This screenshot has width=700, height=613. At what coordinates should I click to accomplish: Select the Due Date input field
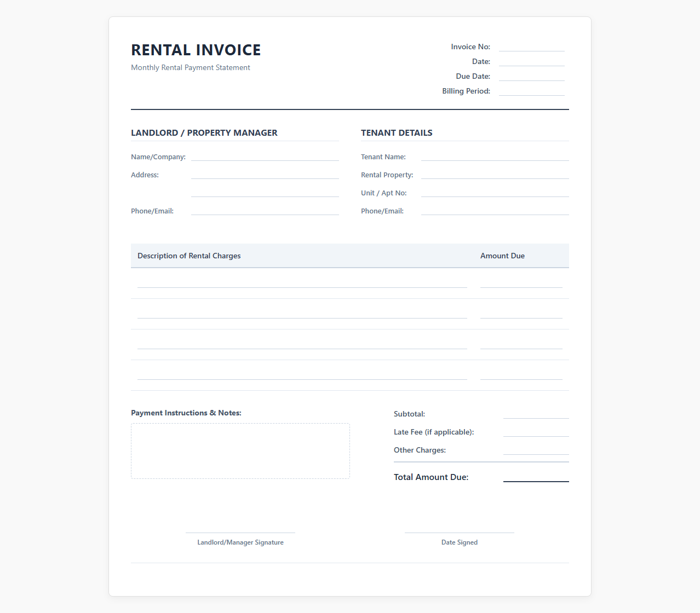point(532,76)
